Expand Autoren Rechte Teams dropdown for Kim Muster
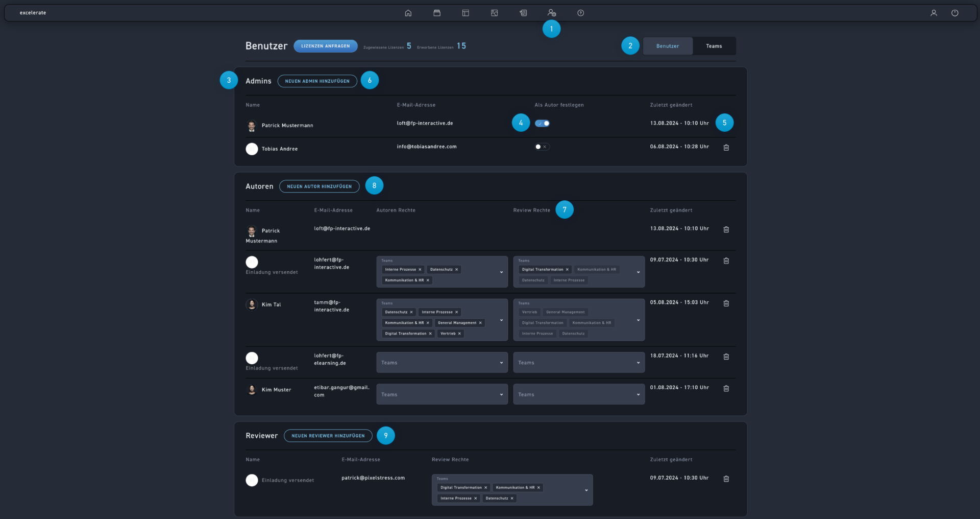980x519 pixels. tap(442, 394)
